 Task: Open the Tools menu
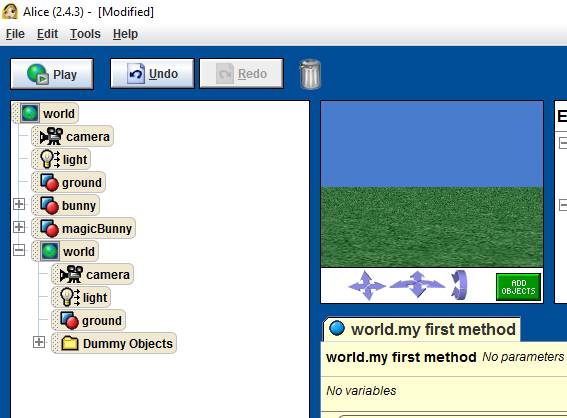click(85, 34)
